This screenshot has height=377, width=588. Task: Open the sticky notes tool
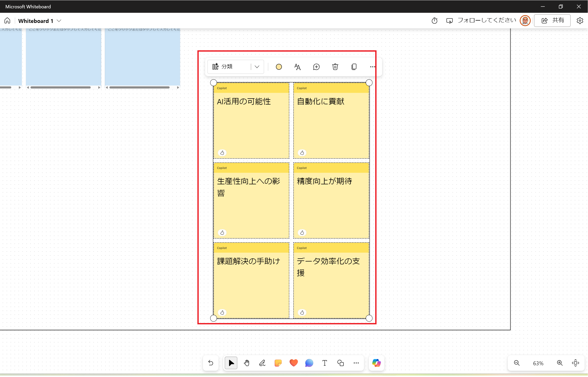278,363
